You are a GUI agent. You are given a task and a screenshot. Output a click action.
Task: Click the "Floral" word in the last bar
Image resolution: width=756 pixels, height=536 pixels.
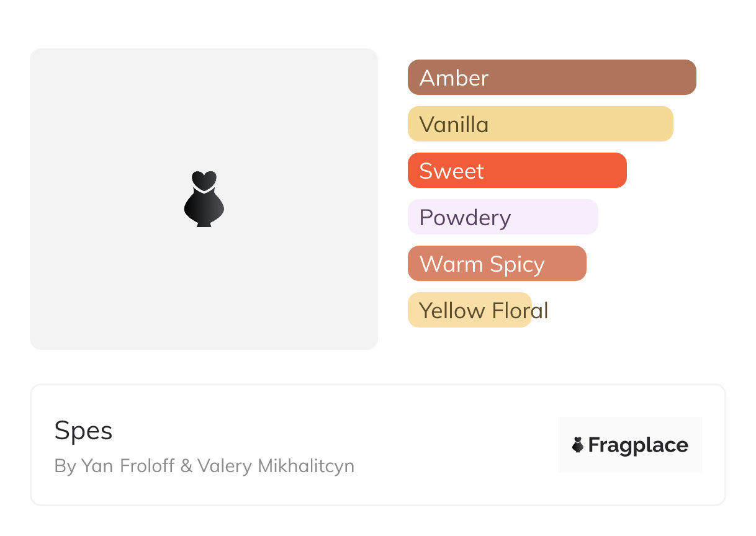tap(520, 310)
